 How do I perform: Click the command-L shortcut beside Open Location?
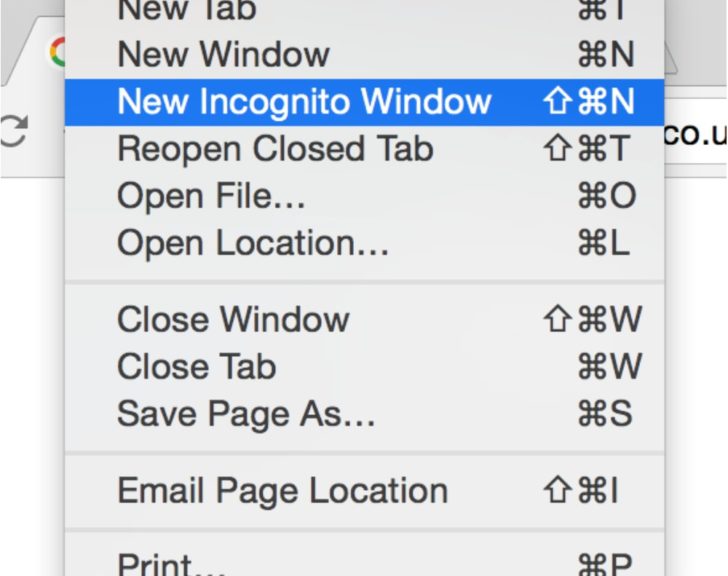pyautogui.click(x=604, y=243)
